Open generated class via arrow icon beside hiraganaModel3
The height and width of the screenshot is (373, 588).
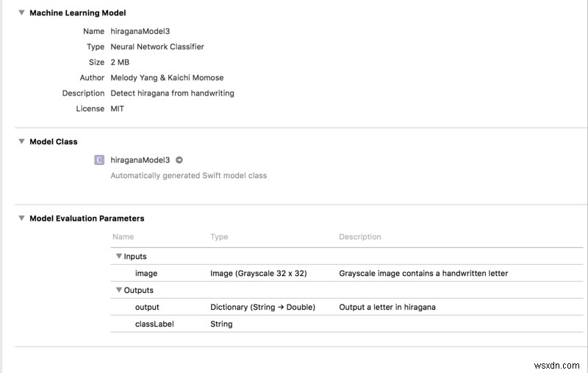coord(179,160)
